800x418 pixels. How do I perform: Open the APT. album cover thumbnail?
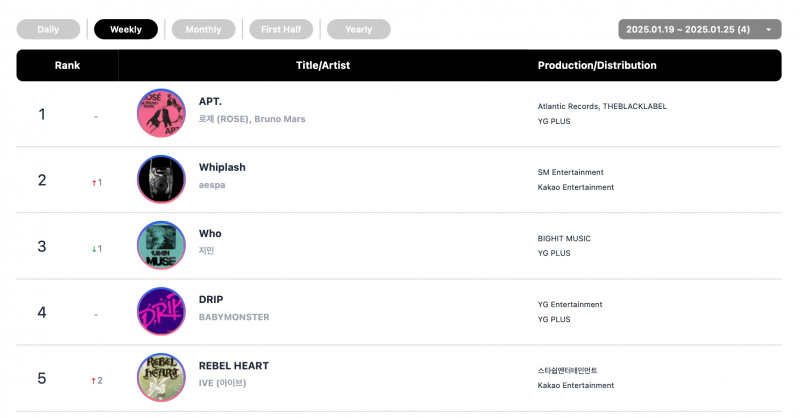(161, 113)
